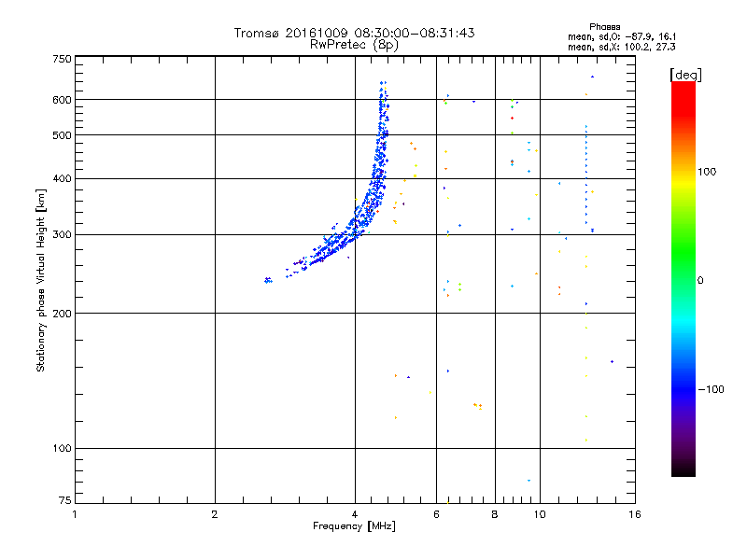Screen dimensions: 747x560
Task: Click the y-axis tick label '500'
Action: [x=62, y=135]
